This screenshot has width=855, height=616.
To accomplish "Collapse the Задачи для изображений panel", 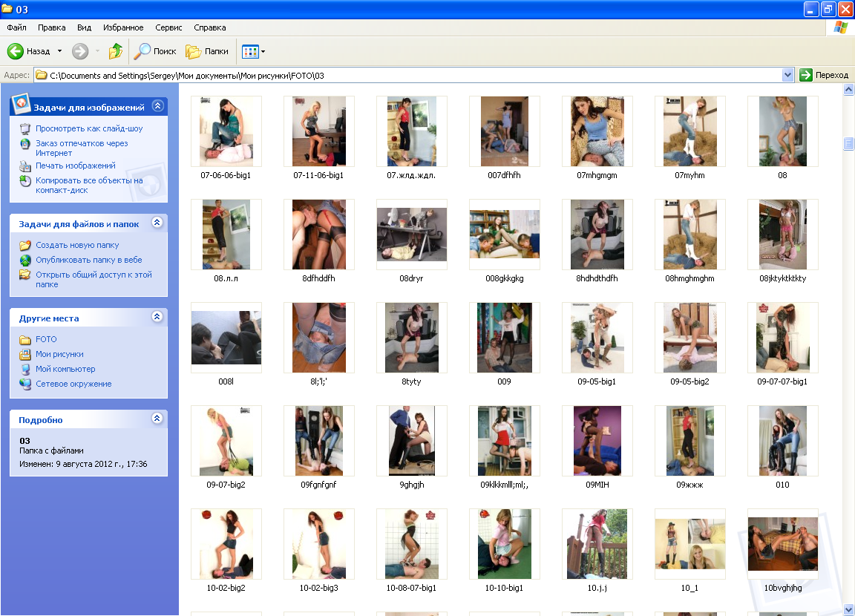I will 157,105.
